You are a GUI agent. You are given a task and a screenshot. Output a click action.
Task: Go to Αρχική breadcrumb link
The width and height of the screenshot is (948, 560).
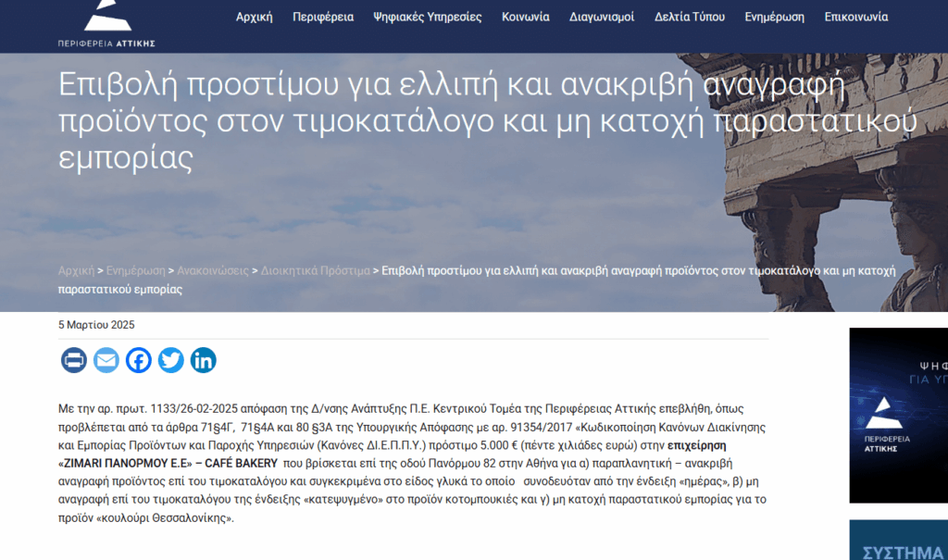tap(76, 271)
